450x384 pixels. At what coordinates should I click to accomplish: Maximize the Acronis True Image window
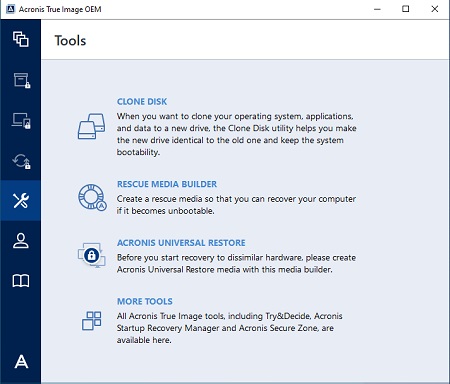(406, 9)
